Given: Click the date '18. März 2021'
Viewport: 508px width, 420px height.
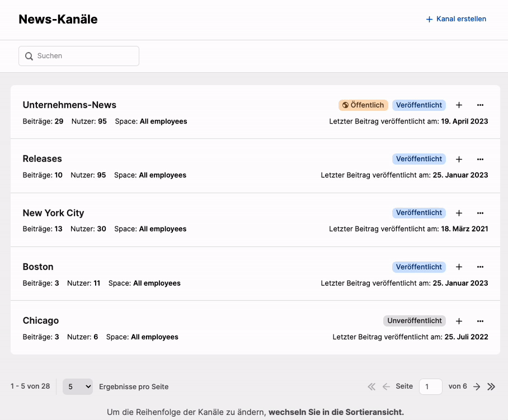Looking at the screenshot, I should tap(464, 229).
